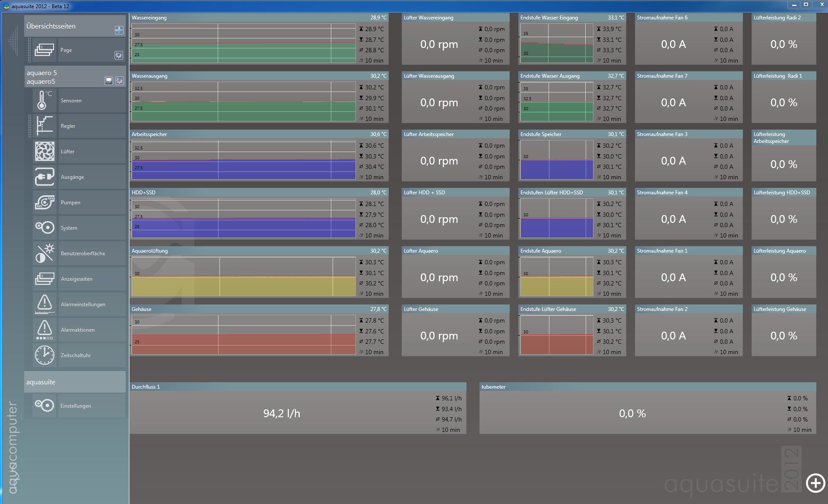Click the Anzeigeseiten label
The image size is (828, 504).
coord(76,279)
